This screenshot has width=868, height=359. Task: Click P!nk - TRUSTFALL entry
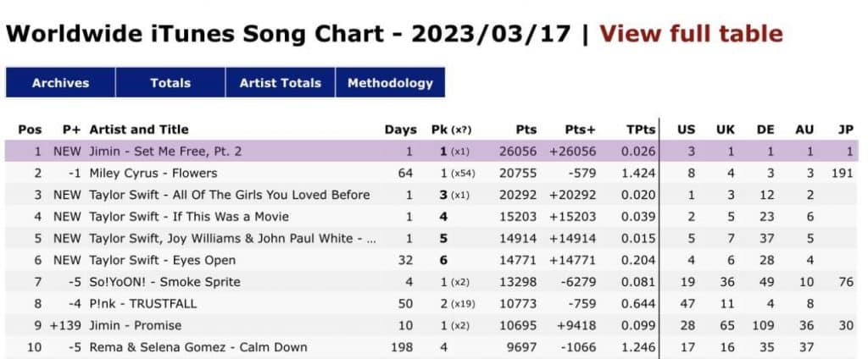[143, 304]
